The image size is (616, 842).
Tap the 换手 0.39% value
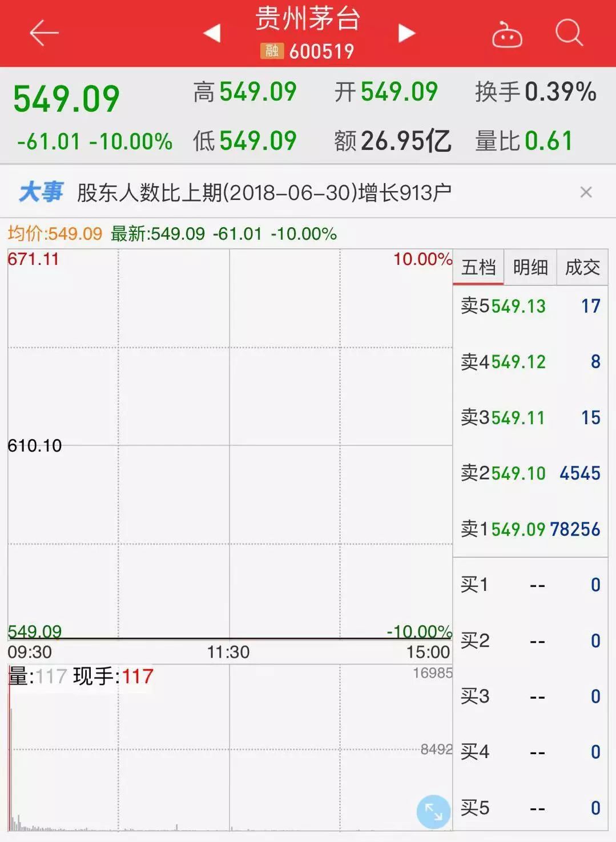pos(536,92)
